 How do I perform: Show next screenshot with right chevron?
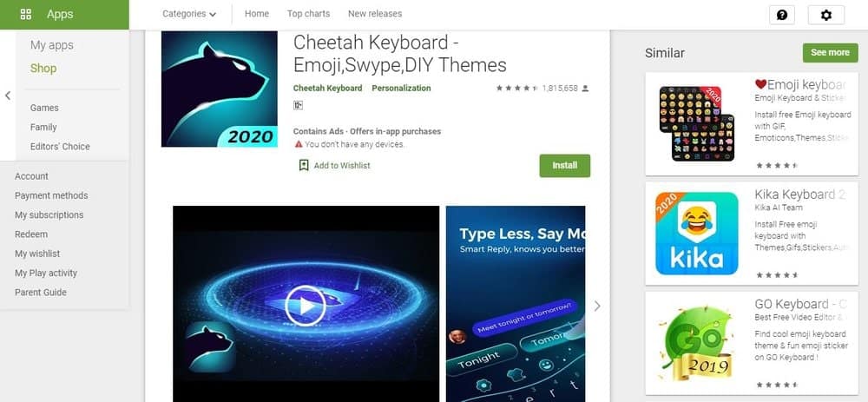point(597,306)
